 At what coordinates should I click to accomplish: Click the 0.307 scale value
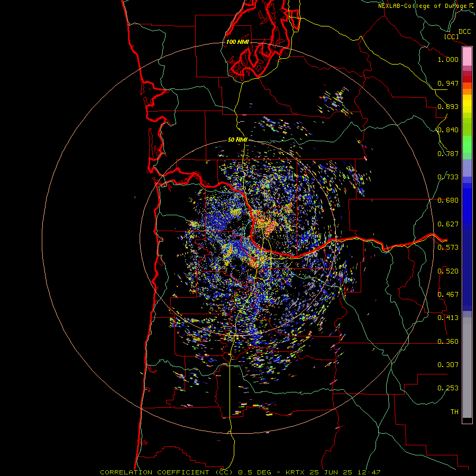[x=448, y=365]
